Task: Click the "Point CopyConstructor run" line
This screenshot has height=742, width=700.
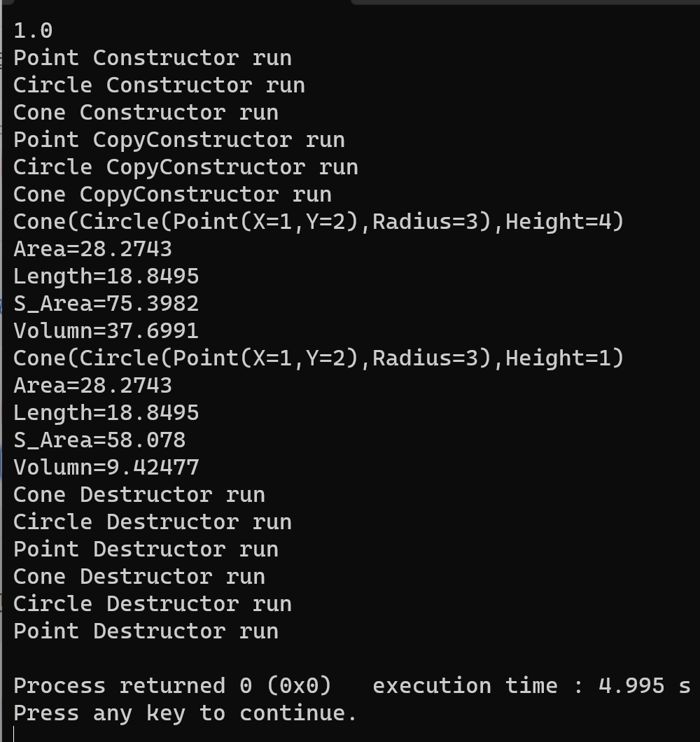Action: coord(178,140)
